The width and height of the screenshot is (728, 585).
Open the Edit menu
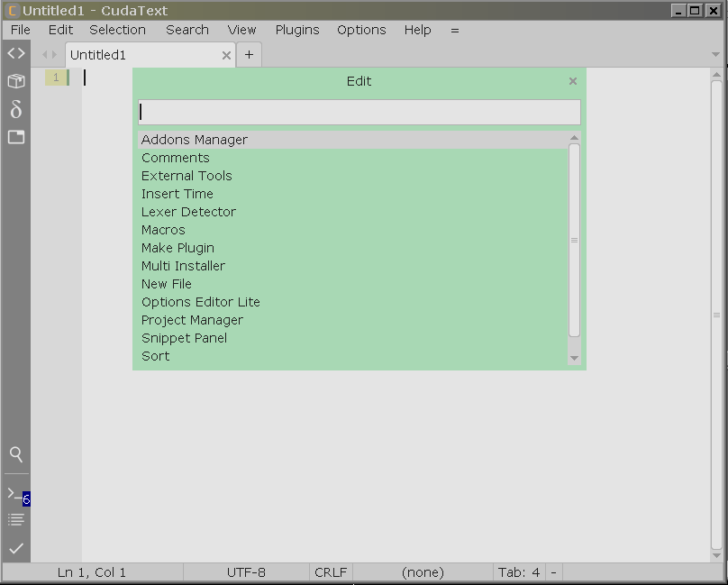(x=61, y=31)
